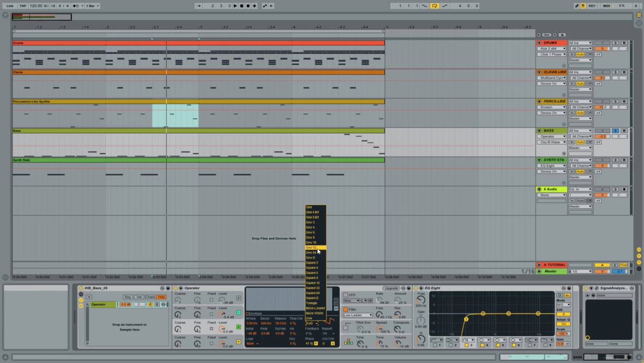Image resolution: width=644 pixels, height=363 pixels.
Task: Click the Hide button in instrument rack
Action: click(161, 297)
